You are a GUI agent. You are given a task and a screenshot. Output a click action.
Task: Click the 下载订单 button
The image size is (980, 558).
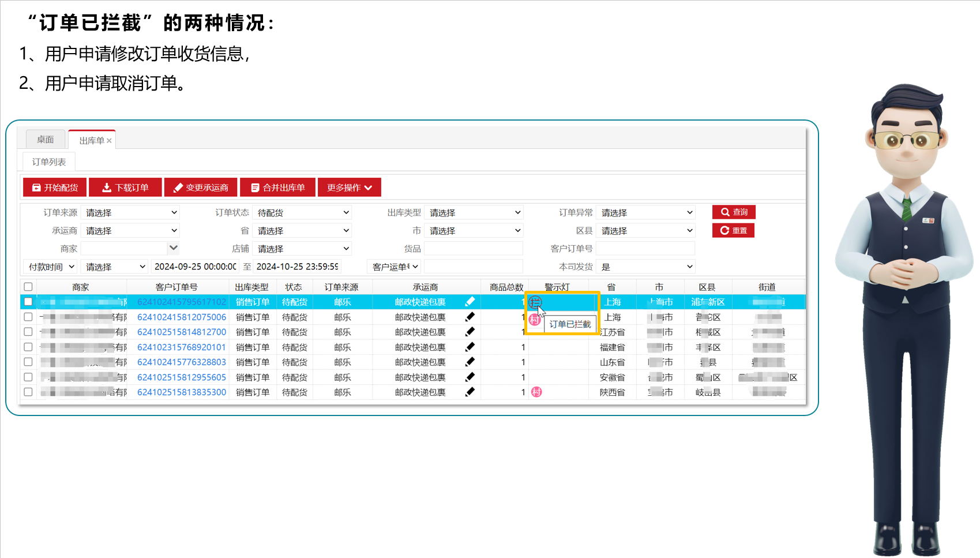click(125, 188)
